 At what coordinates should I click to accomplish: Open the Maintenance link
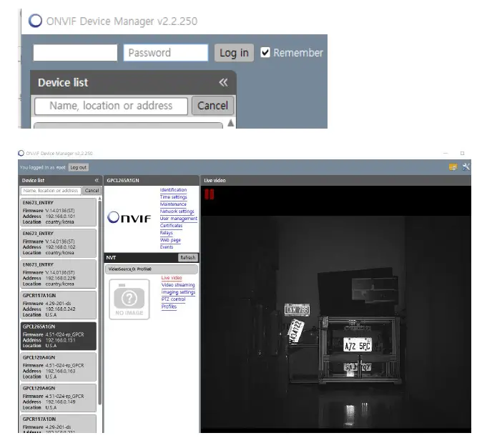pyautogui.click(x=173, y=204)
